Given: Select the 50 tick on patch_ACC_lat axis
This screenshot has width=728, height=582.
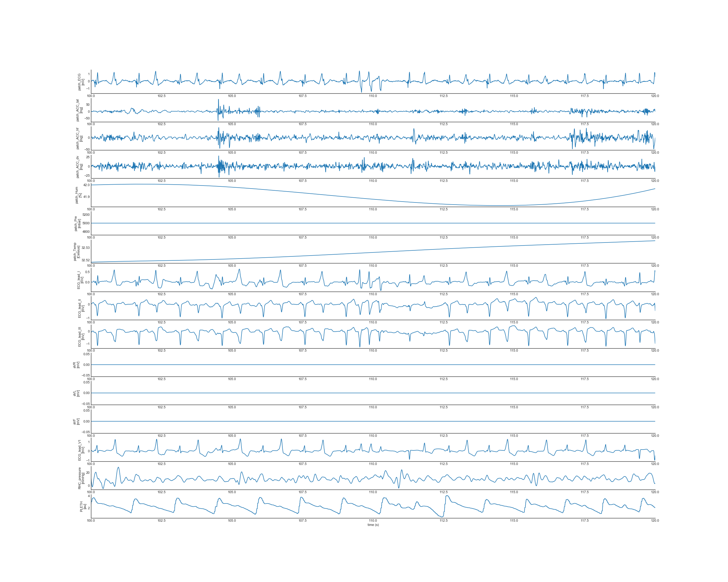Looking at the screenshot, I should [x=88, y=105].
